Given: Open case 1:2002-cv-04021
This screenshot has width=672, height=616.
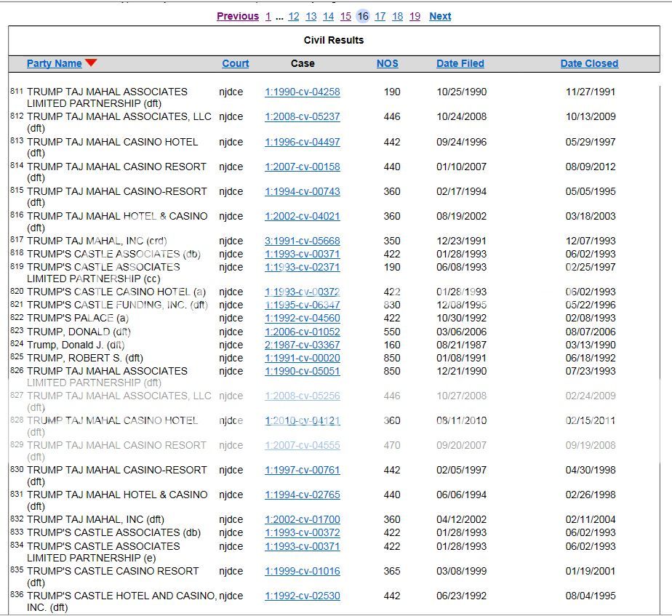Looking at the screenshot, I should coord(302,216).
